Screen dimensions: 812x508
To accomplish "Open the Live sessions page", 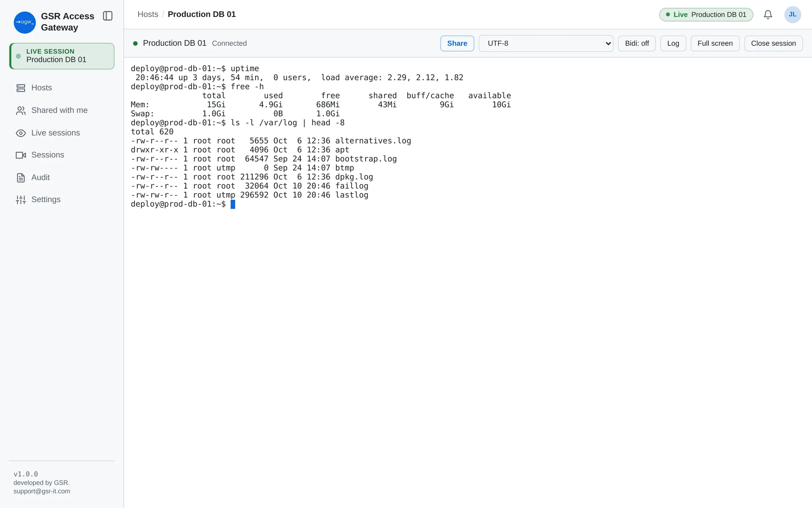I will click(x=62, y=133).
